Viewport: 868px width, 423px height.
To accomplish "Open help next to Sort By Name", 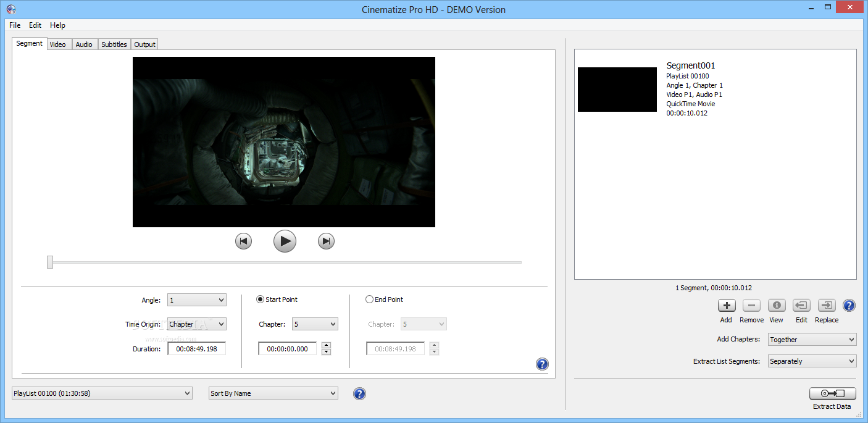I will pyautogui.click(x=359, y=393).
